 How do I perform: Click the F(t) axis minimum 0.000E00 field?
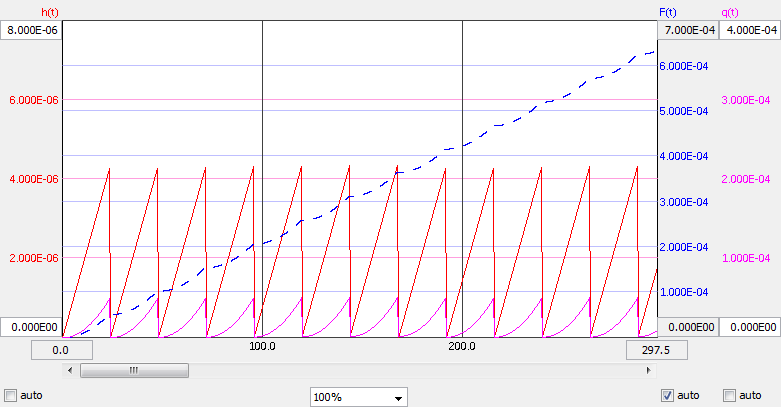click(688, 327)
